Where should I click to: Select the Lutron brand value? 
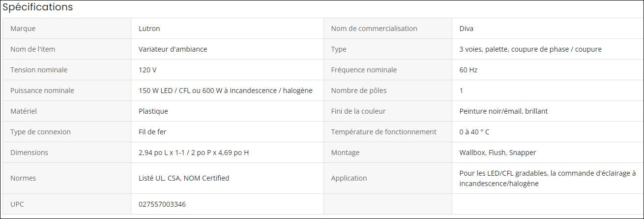149,29
